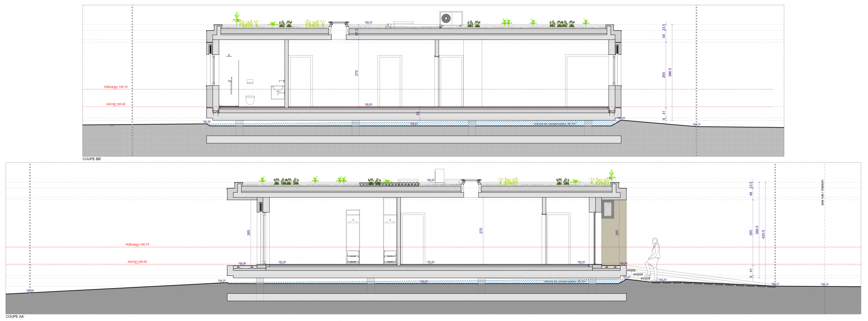Click the 'volume de compensation' text in Coupe BB'

click(x=555, y=124)
